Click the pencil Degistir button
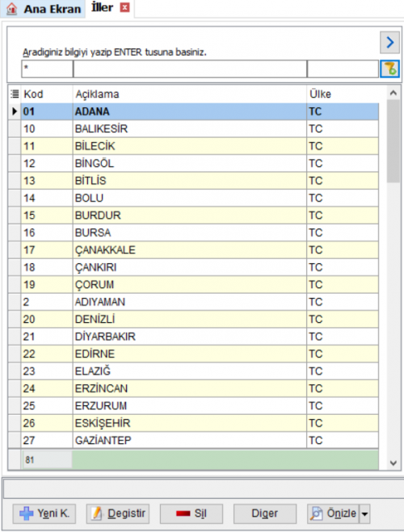Image resolution: width=404 pixels, height=532 pixels. [118, 513]
